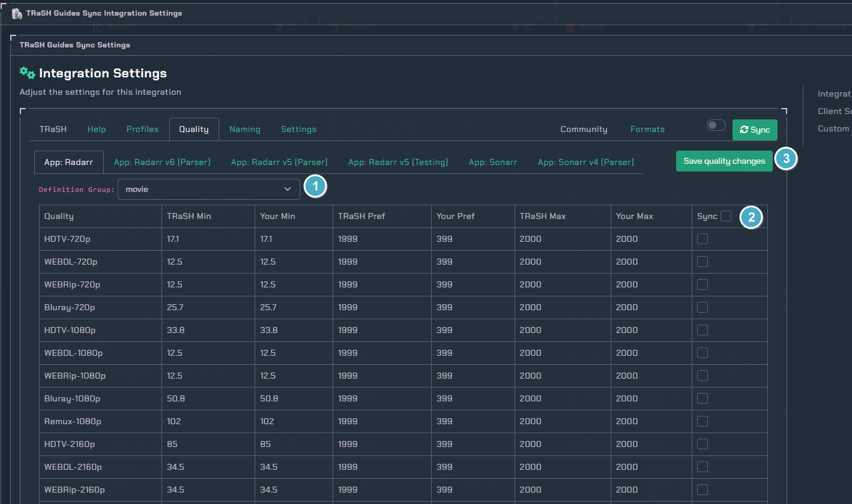Switch to App: Radarr v5 (Testing) tab
The height and width of the screenshot is (504, 852).
(398, 162)
